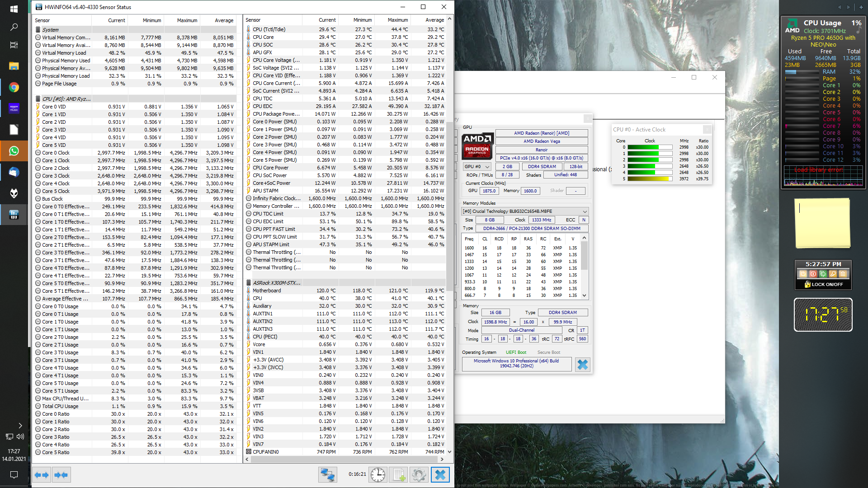868x488 pixels.
Task: Open WhatsApp from the taskbar
Action: click(x=14, y=151)
